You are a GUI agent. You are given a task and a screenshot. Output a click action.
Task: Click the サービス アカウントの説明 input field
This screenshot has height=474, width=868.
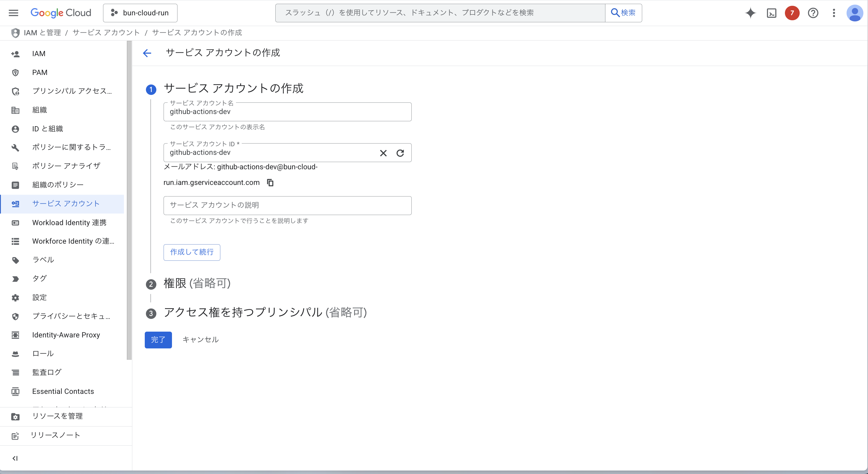click(287, 205)
